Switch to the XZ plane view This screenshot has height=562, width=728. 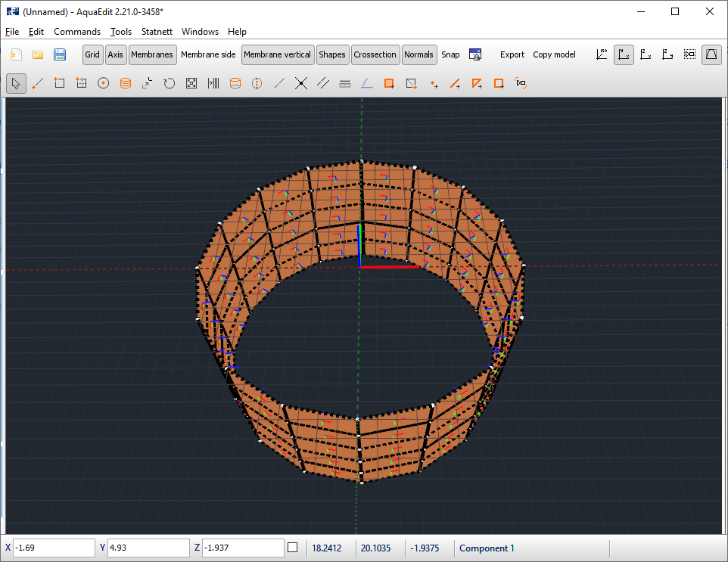[646, 54]
